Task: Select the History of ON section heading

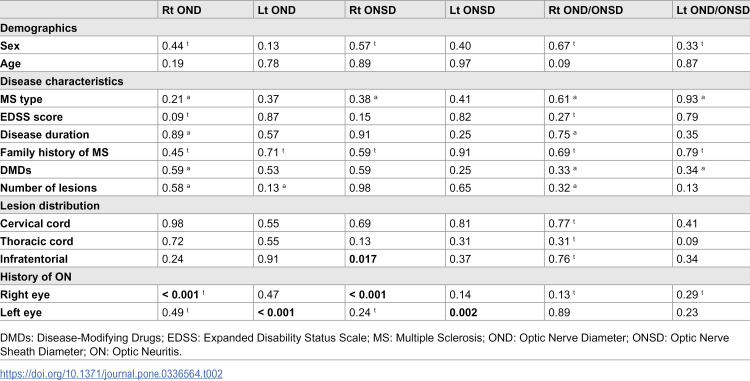Action: point(36,277)
